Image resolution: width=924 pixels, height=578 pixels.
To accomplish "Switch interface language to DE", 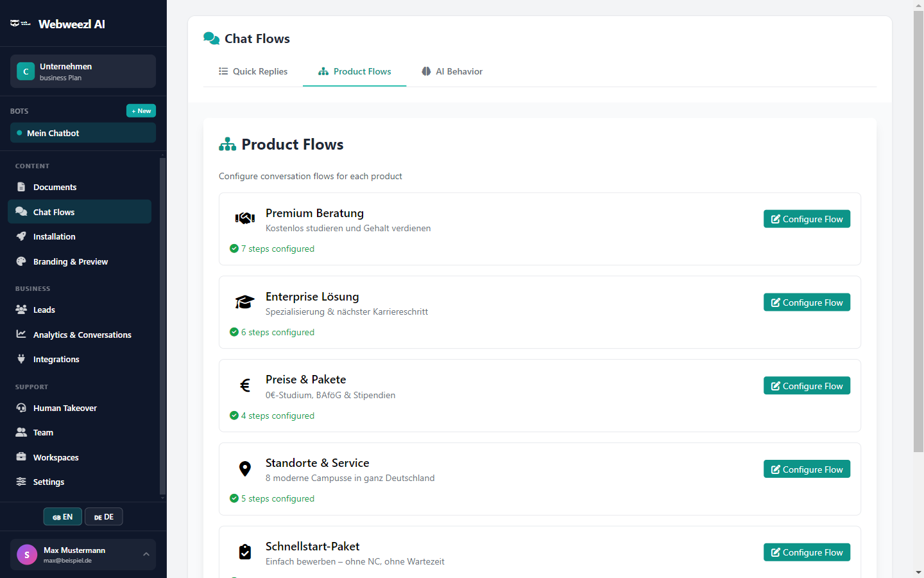I will coord(103,516).
